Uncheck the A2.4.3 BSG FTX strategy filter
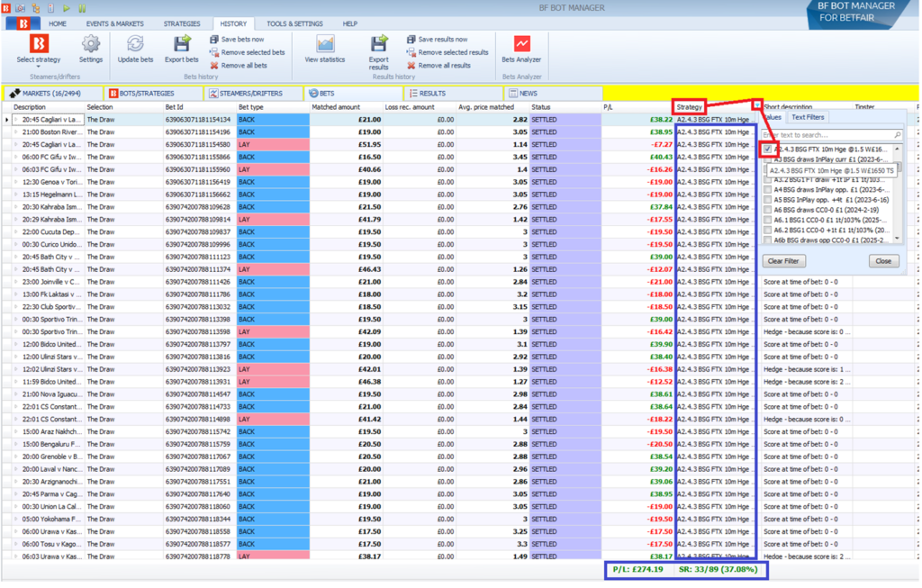 tap(767, 149)
